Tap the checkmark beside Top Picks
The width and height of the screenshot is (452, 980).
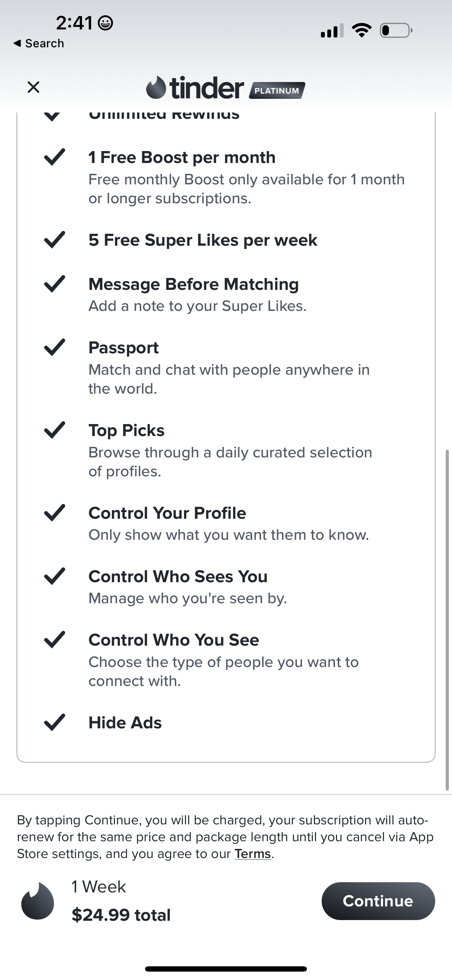pos(54,430)
